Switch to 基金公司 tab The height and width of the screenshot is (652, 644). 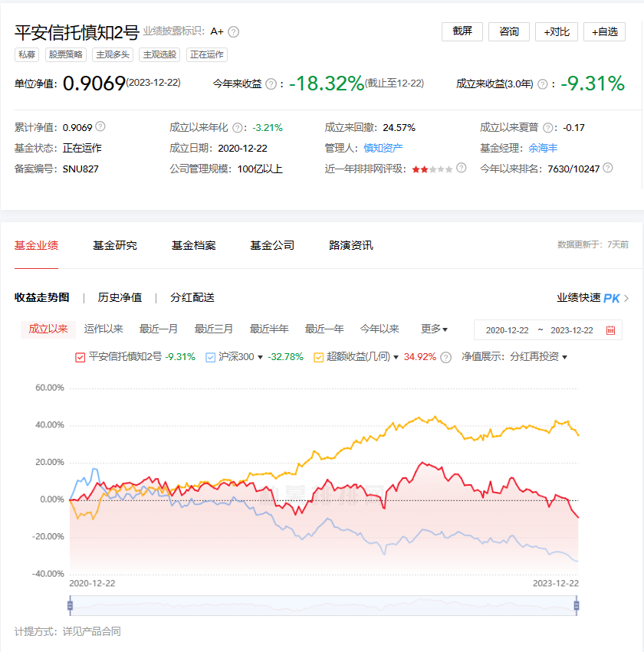click(272, 245)
